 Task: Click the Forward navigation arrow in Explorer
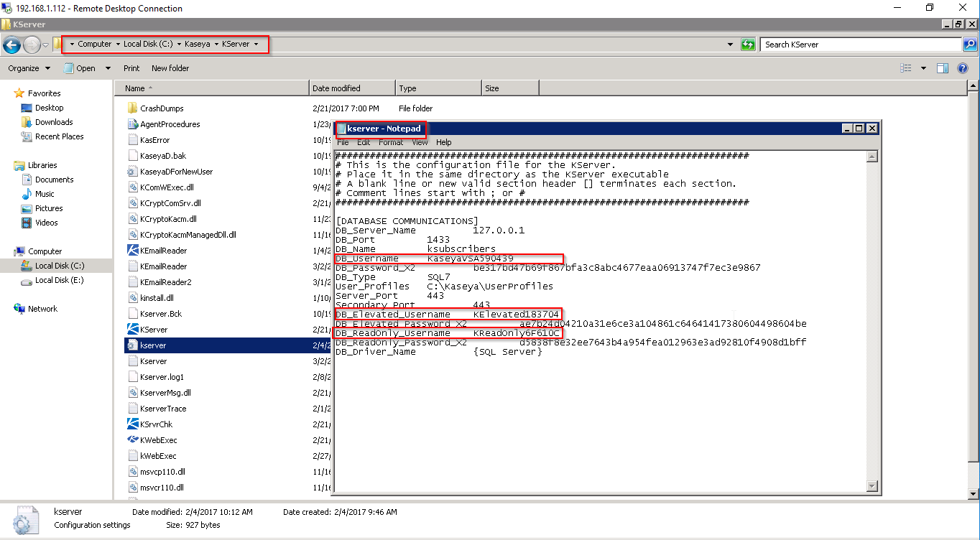(x=32, y=45)
